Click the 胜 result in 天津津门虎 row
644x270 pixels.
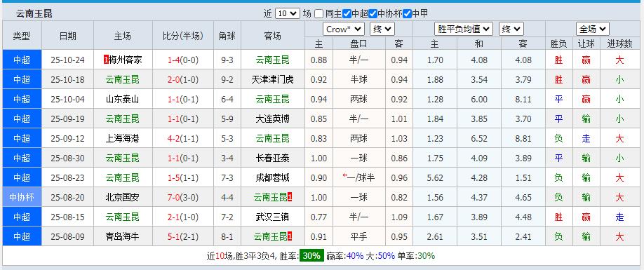coord(558,80)
